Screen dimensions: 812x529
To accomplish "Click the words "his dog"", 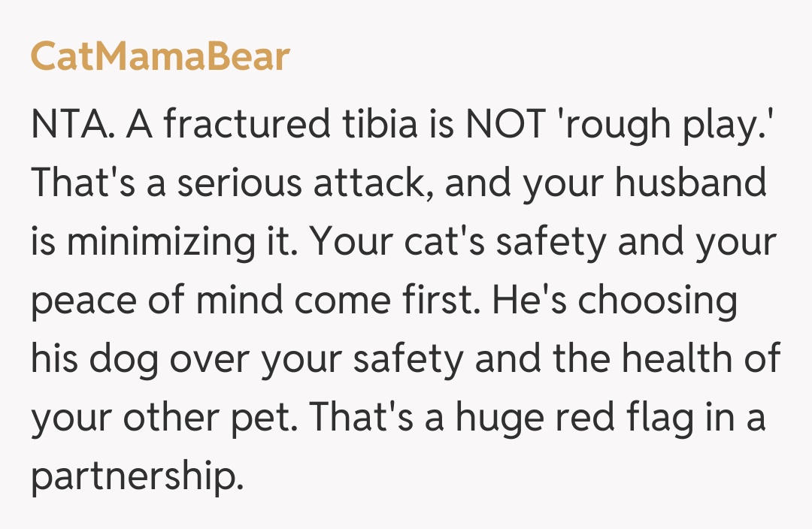I will 95,359.
